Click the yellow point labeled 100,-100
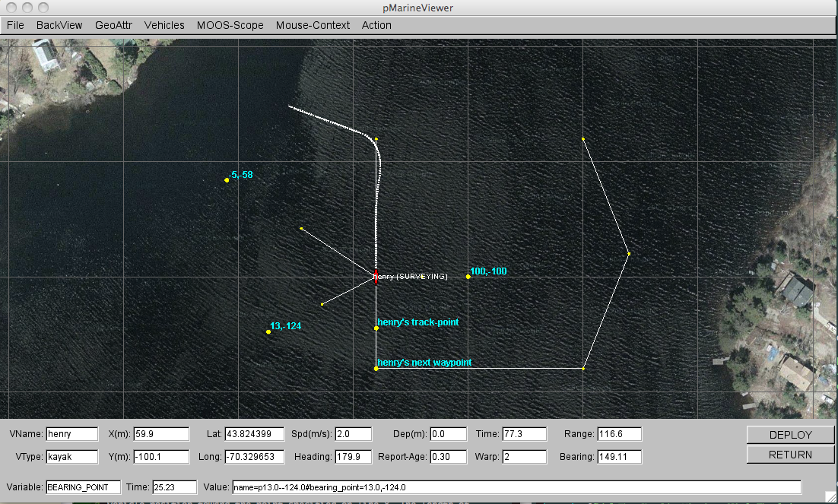 (468, 277)
